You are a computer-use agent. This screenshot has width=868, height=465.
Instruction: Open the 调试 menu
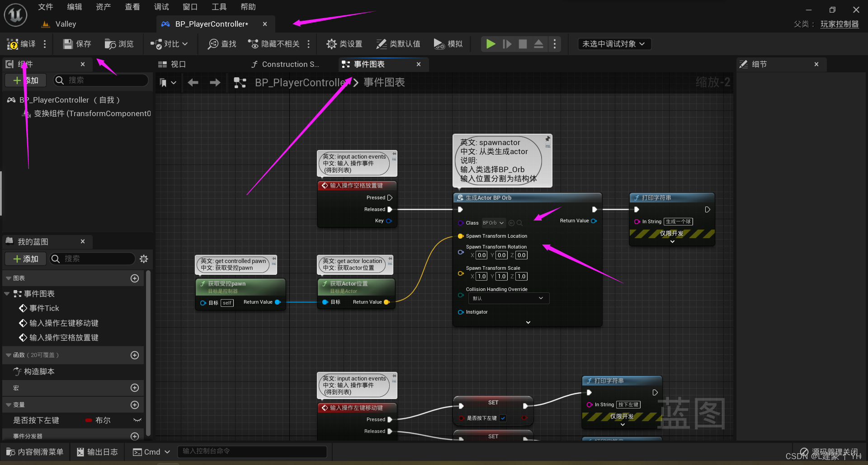click(161, 7)
